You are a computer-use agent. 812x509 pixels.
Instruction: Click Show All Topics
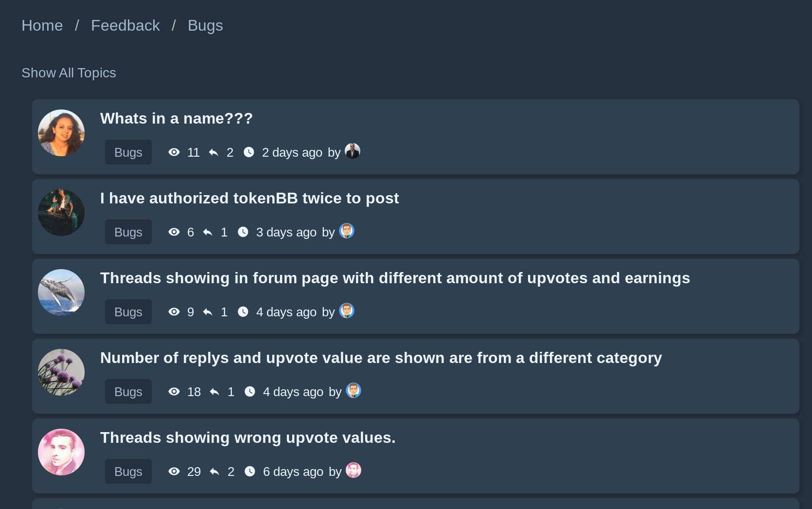(69, 73)
